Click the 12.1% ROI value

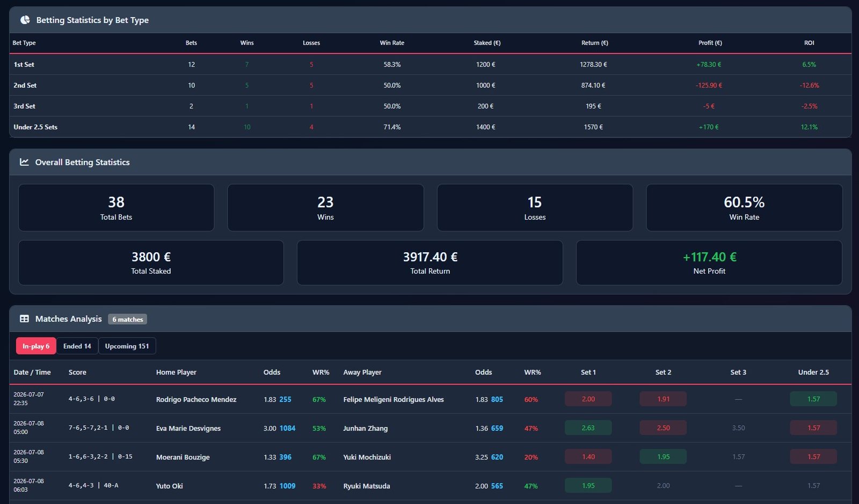coord(809,127)
